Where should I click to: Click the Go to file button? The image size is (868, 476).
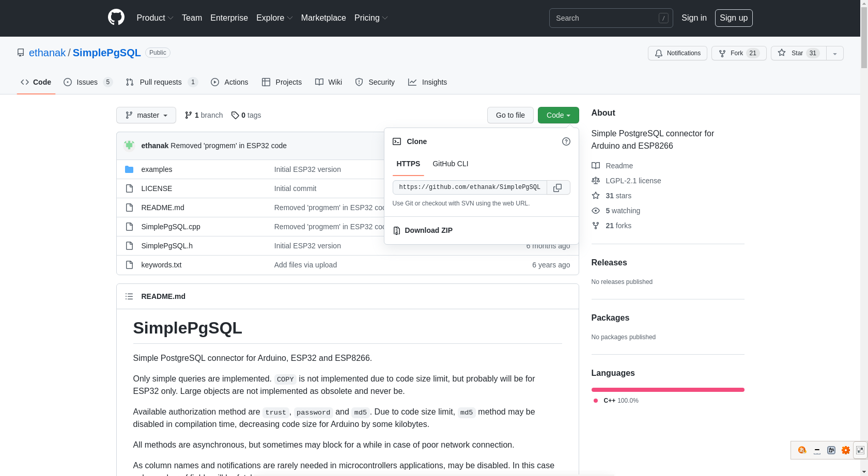coord(510,115)
